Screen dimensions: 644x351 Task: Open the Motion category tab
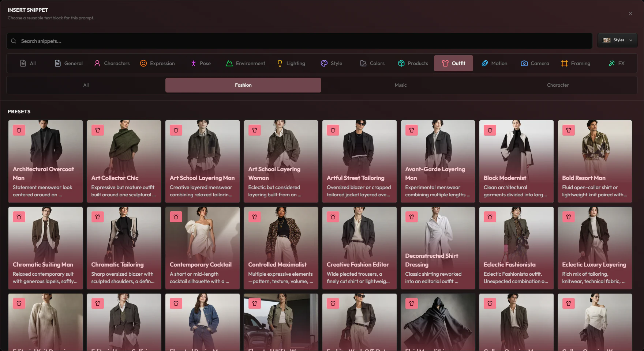(x=494, y=63)
